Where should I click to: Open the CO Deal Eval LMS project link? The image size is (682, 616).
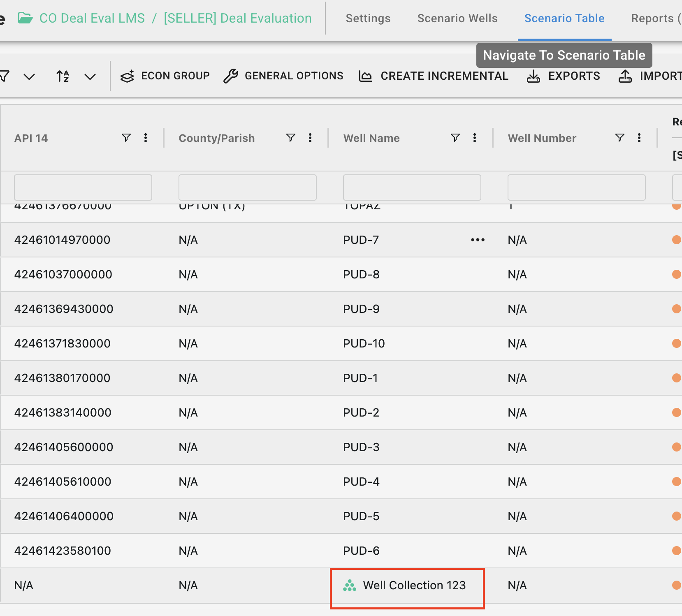coord(92,19)
